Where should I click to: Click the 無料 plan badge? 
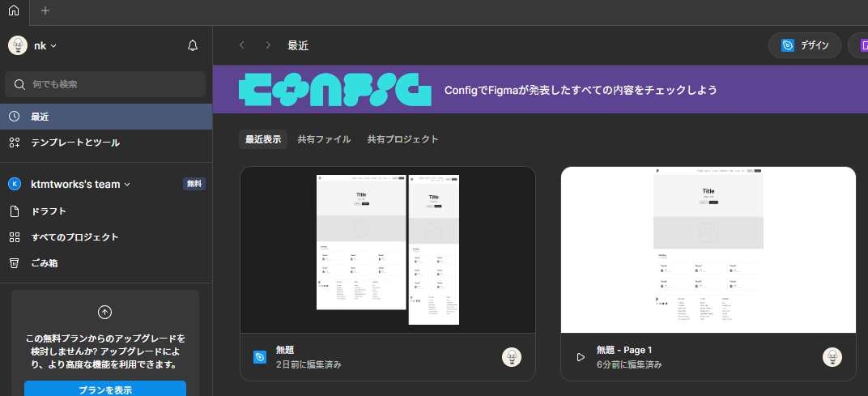coord(194,184)
